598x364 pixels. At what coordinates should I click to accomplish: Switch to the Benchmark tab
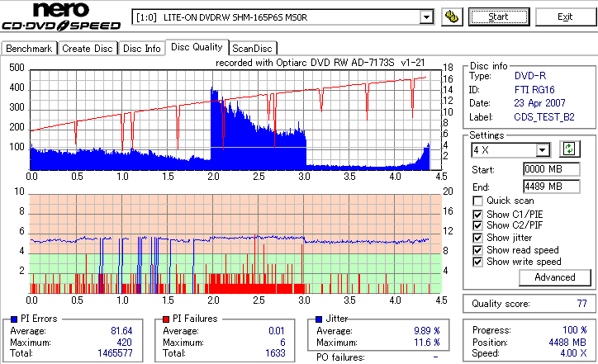[x=29, y=49]
